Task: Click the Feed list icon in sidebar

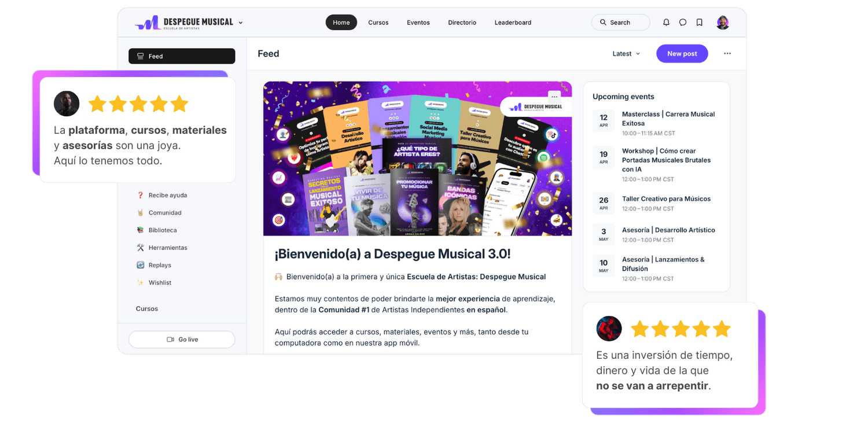Action: coord(140,56)
